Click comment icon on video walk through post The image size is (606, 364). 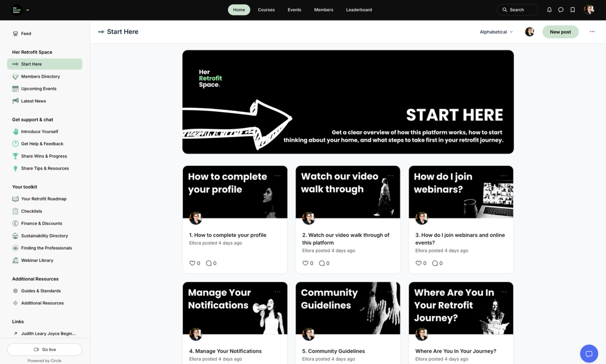[x=322, y=263]
